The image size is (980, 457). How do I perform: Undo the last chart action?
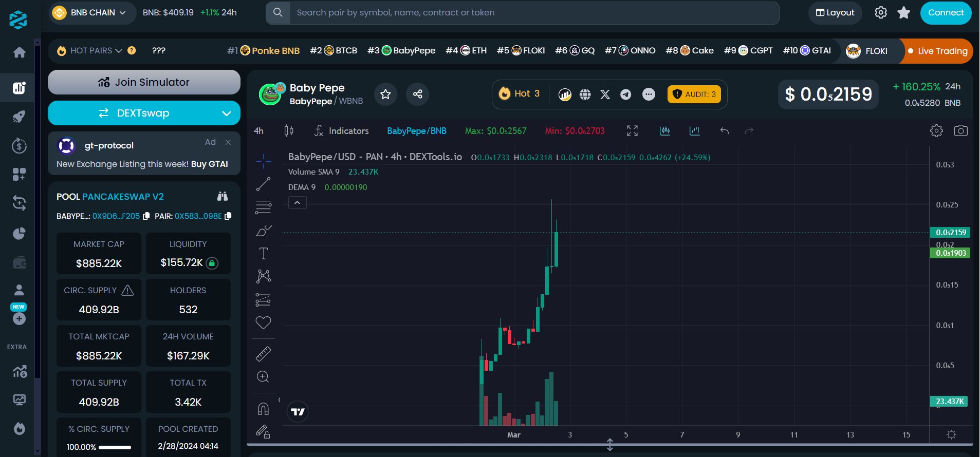click(725, 131)
